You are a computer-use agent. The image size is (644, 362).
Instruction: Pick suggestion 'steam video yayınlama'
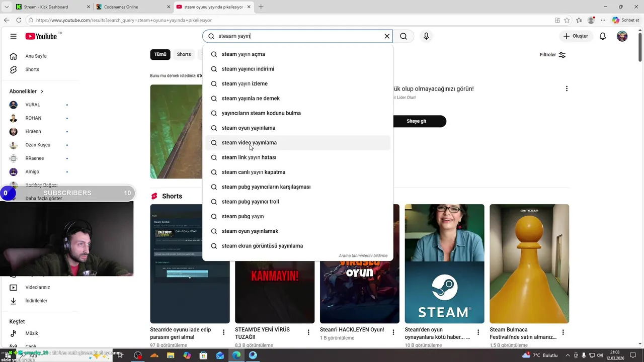(x=297, y=142)
